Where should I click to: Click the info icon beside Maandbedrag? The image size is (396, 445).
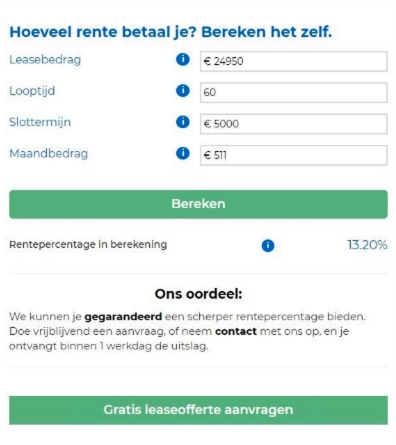tap(183, 153)
